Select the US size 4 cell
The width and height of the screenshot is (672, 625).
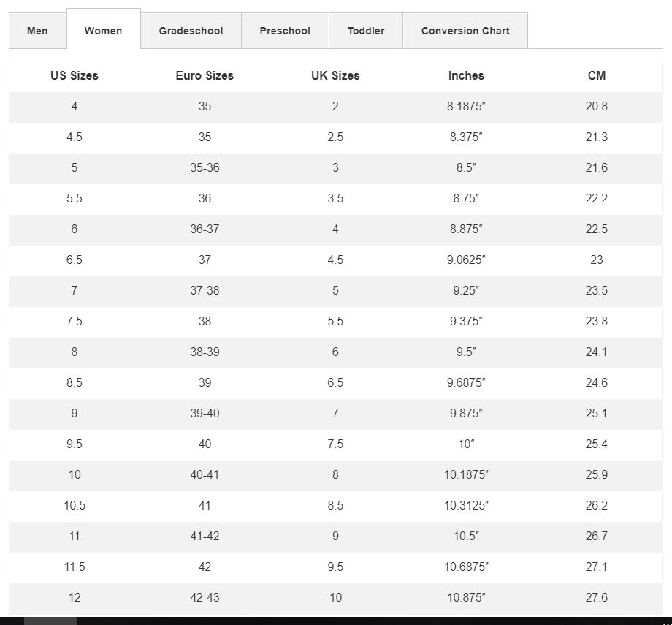[75, 107]
